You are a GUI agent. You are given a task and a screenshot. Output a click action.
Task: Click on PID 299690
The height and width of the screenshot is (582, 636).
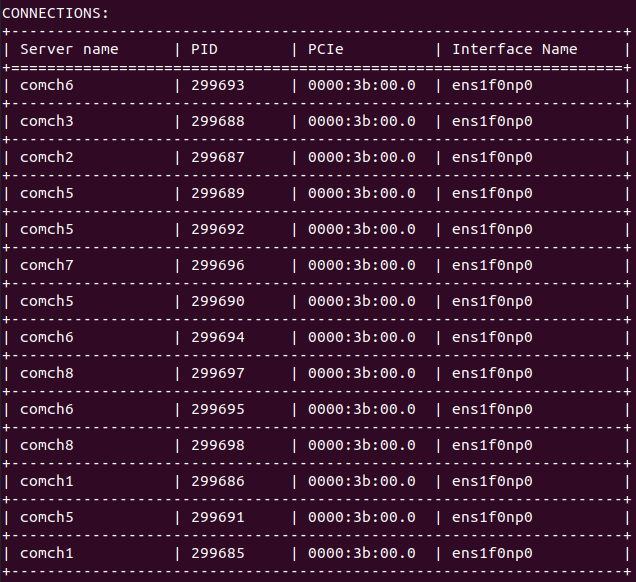217,301
